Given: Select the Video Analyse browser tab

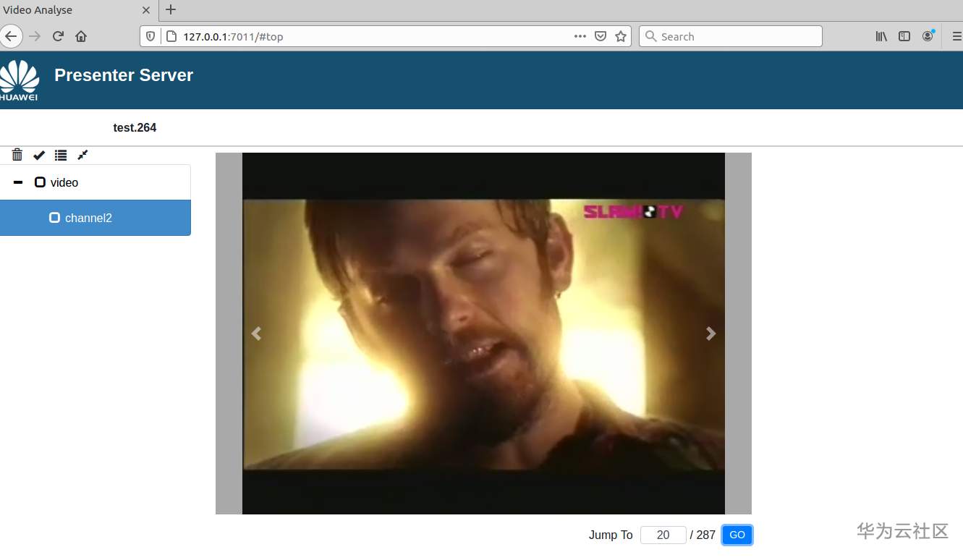Looking at the screenshot, I should coord(78,10).
